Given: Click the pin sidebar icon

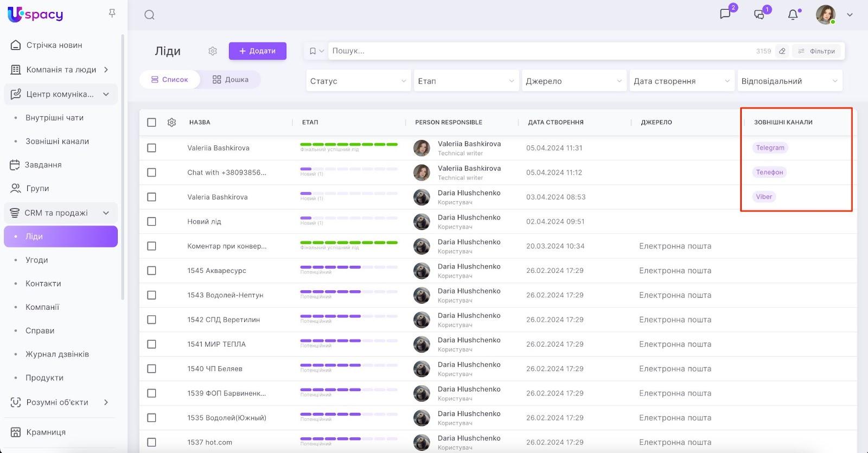Looking at the screenshot, I should [x=112, y=13].
